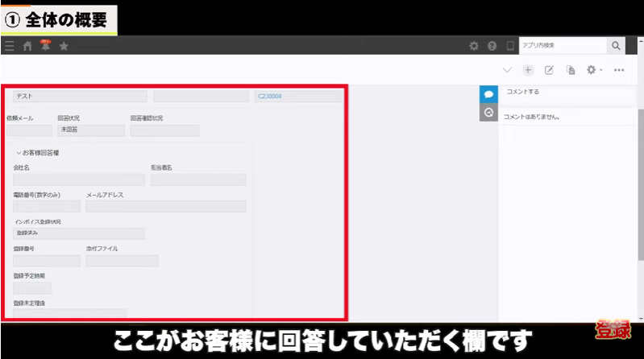644x359 pixels.
Task: Click the 依頼メール field box
Action: (29, 130)
